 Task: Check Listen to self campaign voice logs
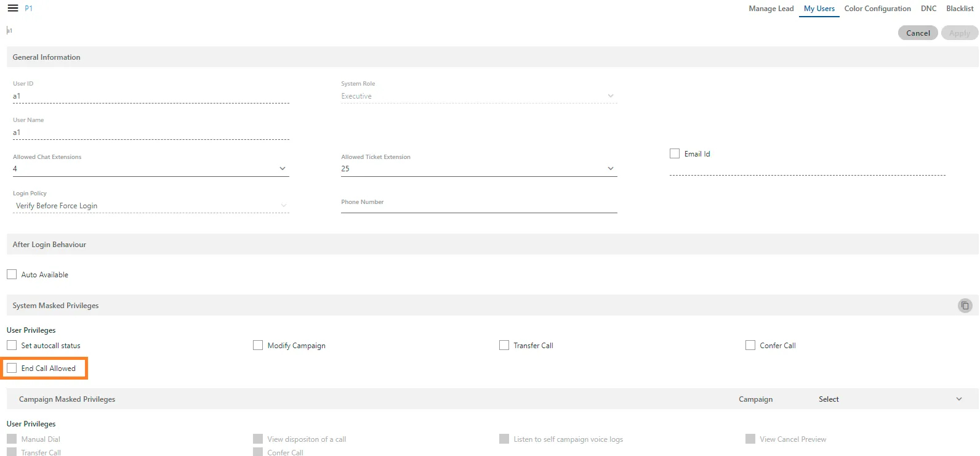(504, 439)
